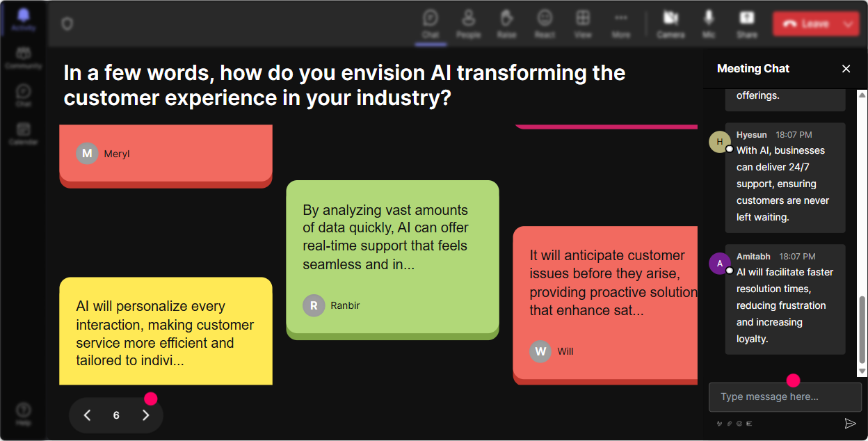This screenshot has height=441, width=868.
Task: Click the name Hyesun in the chat
Action: click(752, 135)
